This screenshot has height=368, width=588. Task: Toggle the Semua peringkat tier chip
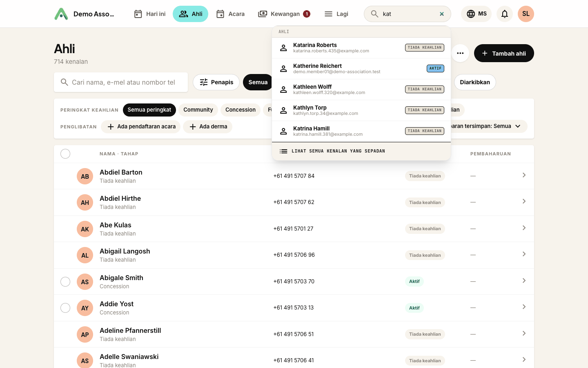(149, 110)
